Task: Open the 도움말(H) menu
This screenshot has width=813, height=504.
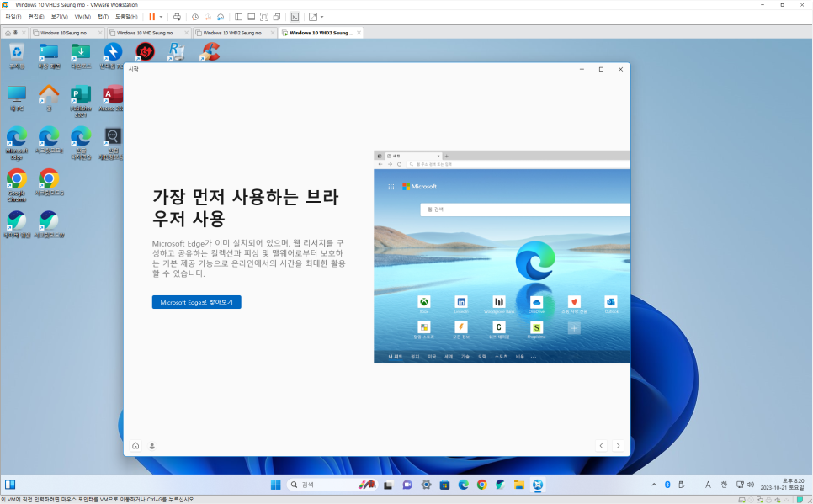Action: tap(126, 17)
